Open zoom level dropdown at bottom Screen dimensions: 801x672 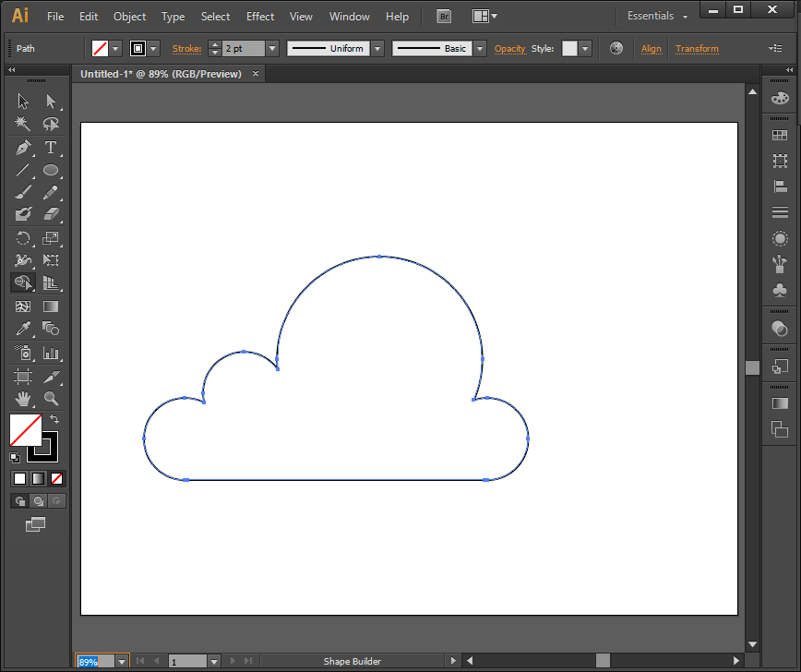122,662
